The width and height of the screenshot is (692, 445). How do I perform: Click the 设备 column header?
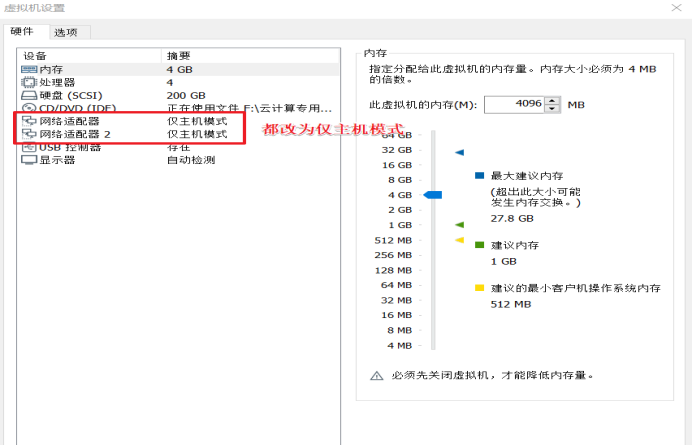coord(90,56)
